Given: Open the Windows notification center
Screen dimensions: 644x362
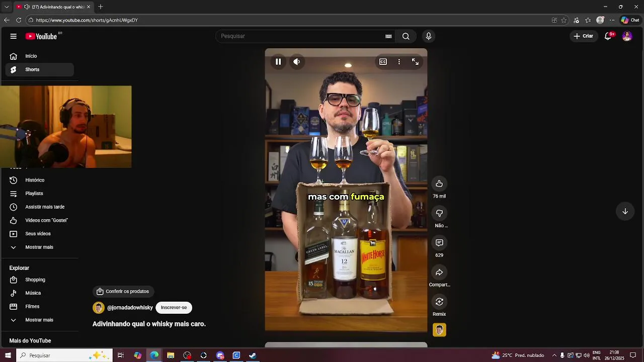Looking at the screenshot, I should point(633,355).
